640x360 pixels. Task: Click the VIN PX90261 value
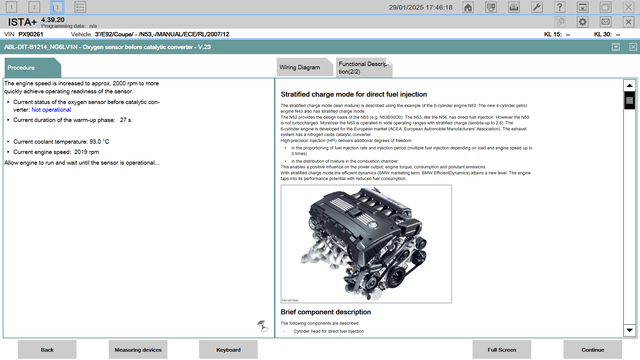click(x=31, y=34)
